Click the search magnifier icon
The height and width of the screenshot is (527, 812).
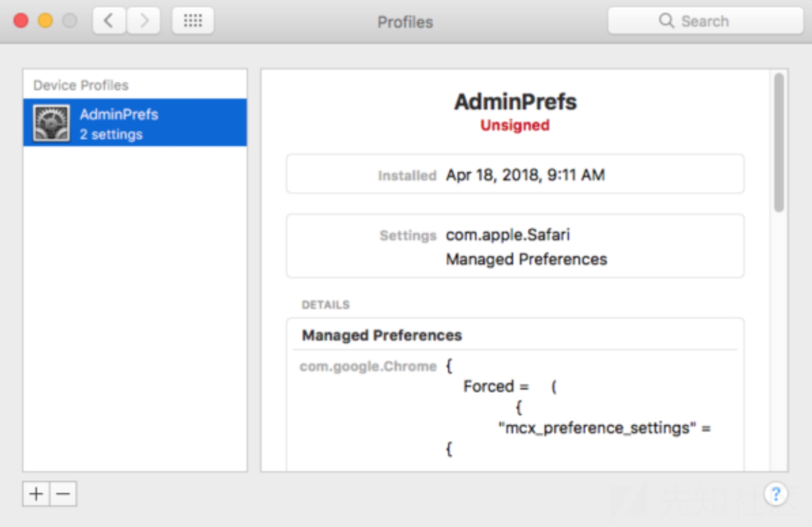[666, 20]
